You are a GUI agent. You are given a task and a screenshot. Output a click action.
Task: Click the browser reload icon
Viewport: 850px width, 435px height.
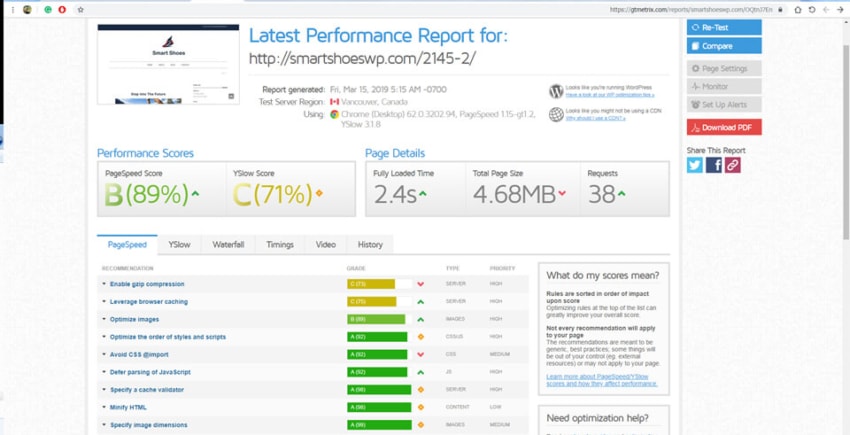[812, 9]
